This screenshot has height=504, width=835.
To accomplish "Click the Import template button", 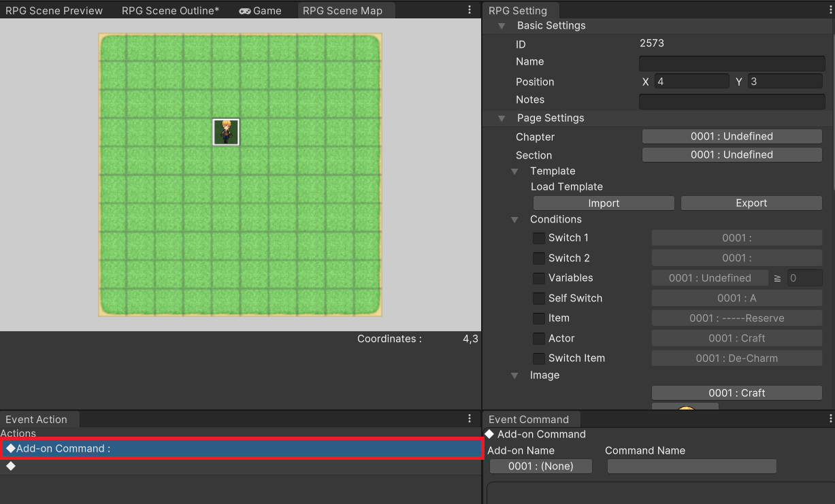I will click(x=604, y=203).
